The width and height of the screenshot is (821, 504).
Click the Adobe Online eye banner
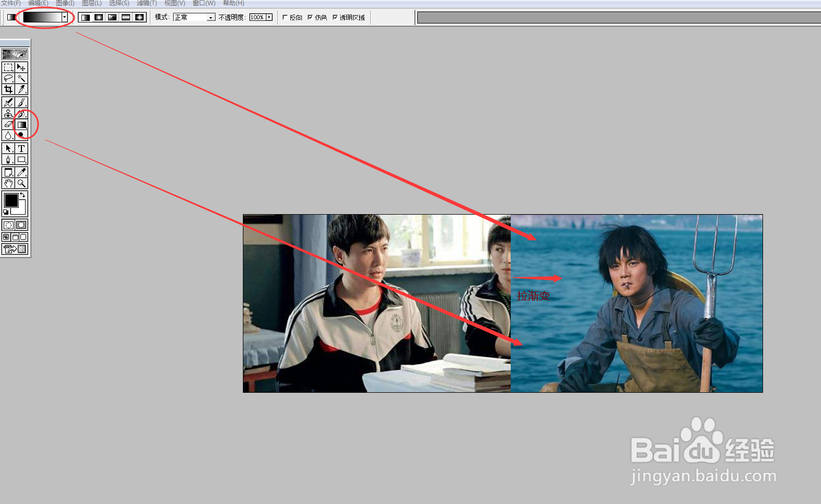[x=15, y=54]
